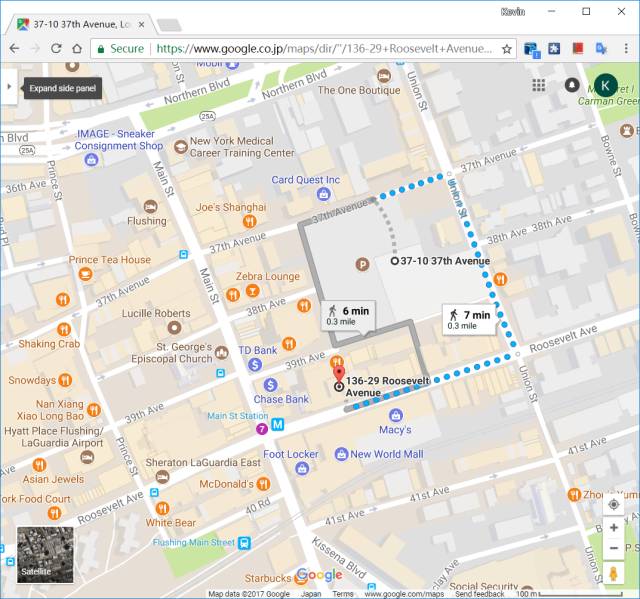Viewport: 640px width, 599px height.
Task: Open New World Mall marker
Action: point(341,454)
